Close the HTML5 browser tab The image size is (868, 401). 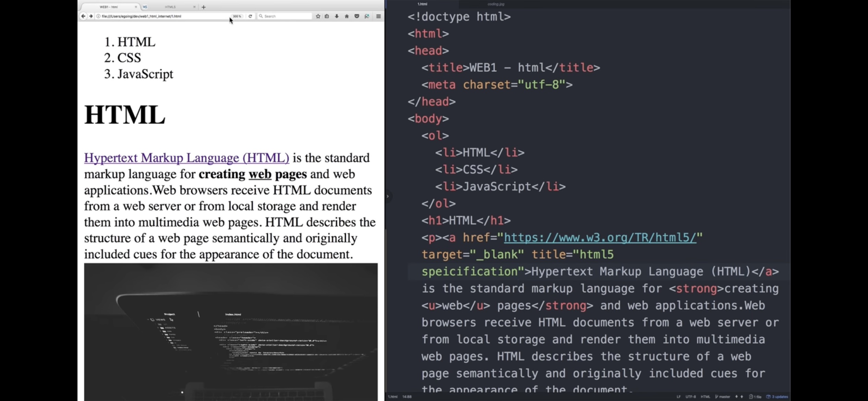[194, 7]
